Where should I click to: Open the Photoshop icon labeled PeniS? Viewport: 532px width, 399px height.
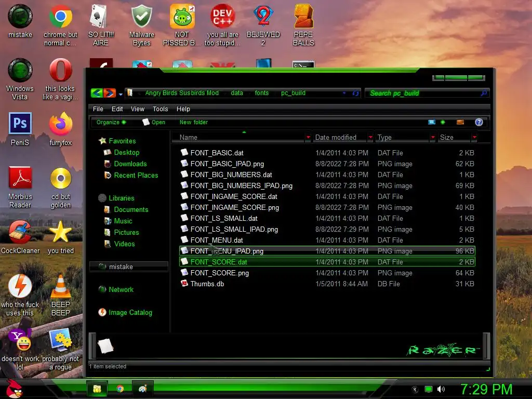coord(20,129)
